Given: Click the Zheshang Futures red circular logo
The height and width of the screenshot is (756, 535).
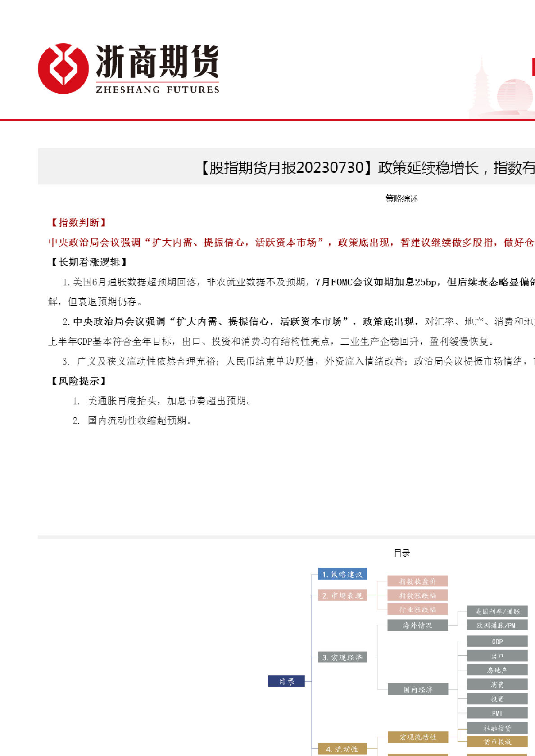Looking at the screenshot, I should click(63, 68).
